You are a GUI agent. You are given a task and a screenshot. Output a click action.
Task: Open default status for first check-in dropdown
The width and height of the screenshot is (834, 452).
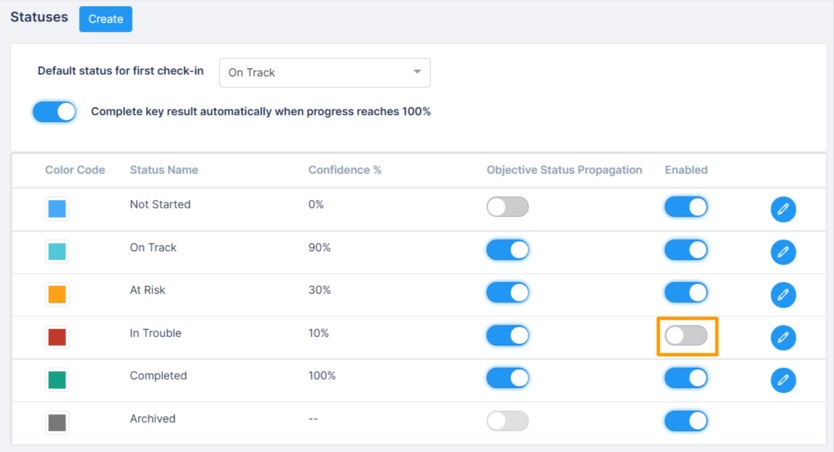pos(324,73)
